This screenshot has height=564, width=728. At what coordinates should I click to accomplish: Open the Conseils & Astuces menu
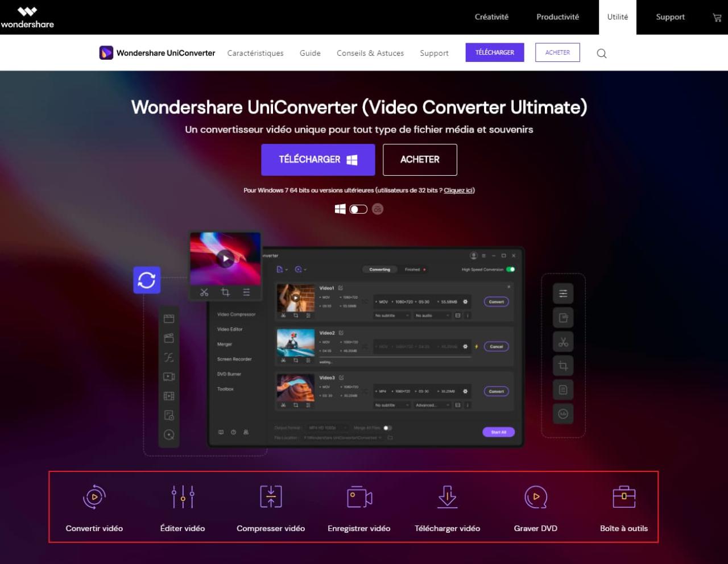pyautogui.click(x=370, y=53)
